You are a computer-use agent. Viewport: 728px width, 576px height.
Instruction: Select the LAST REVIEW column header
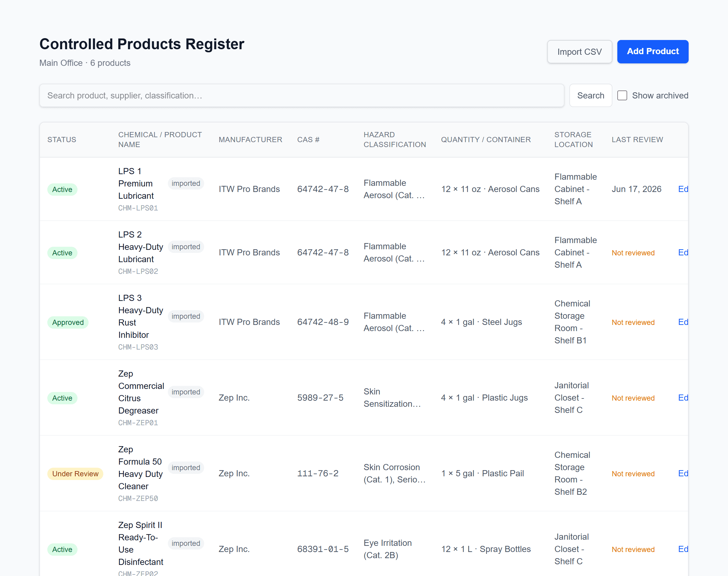click(x=637, y=140)
